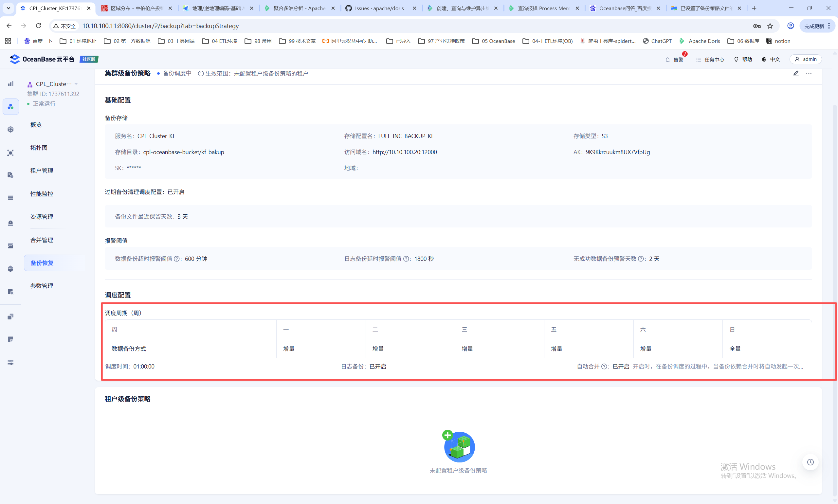The width and height of the screenshot is (838, 504).
Task: Click the bar chart overview icon in sidebar
Action: 10,83
